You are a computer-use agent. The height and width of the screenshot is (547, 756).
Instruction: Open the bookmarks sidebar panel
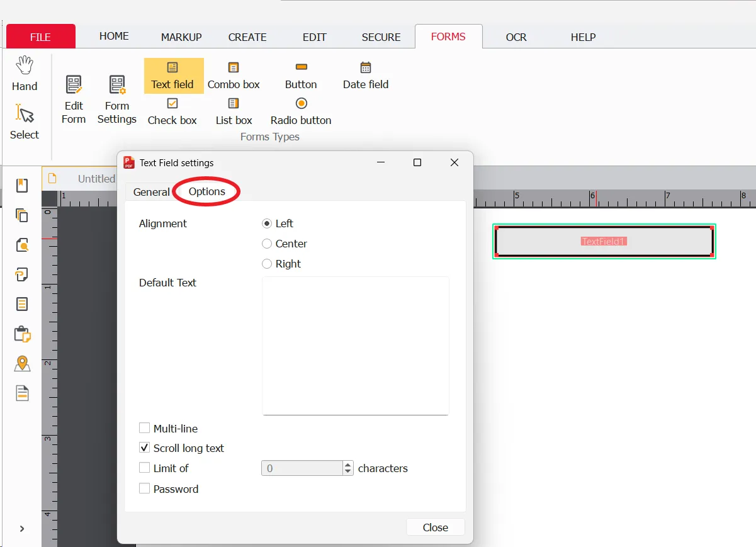[22, 185]
